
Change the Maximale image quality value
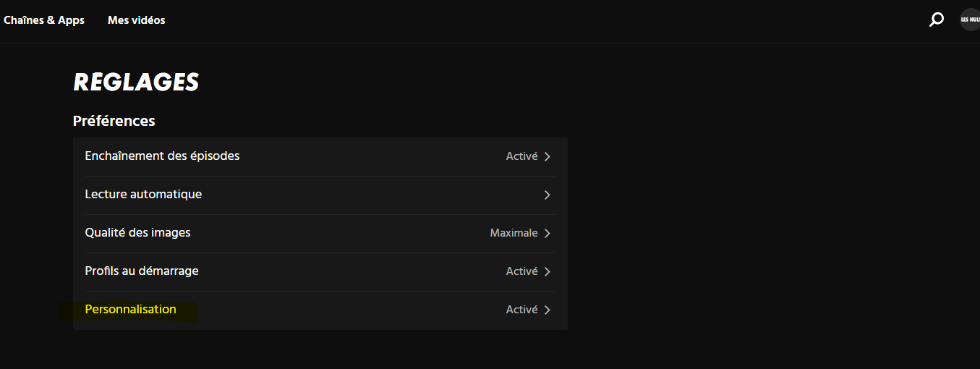pyautogui.click(x=514, y=233)
